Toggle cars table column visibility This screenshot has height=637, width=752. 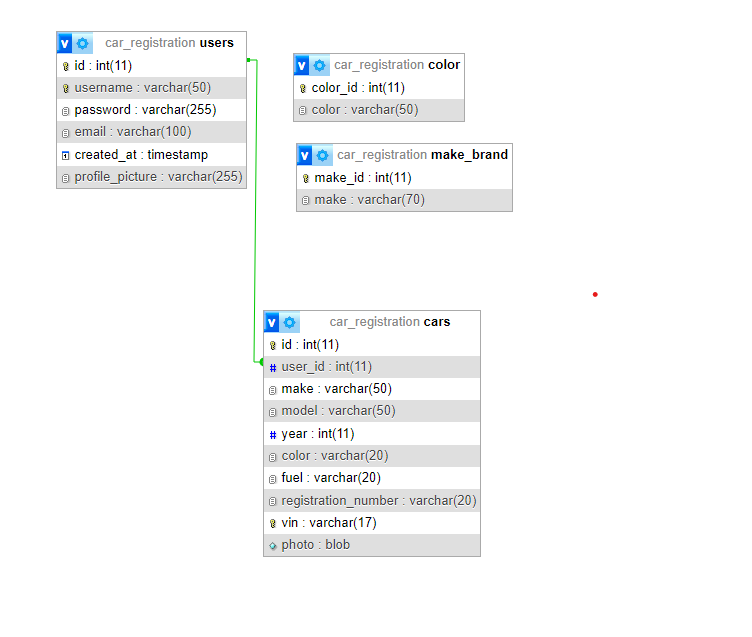click(272, 322)
